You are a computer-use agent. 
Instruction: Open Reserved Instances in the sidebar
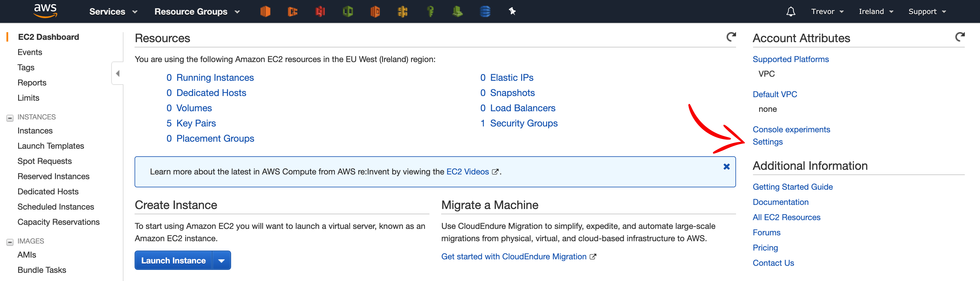(x=53, y=176)
